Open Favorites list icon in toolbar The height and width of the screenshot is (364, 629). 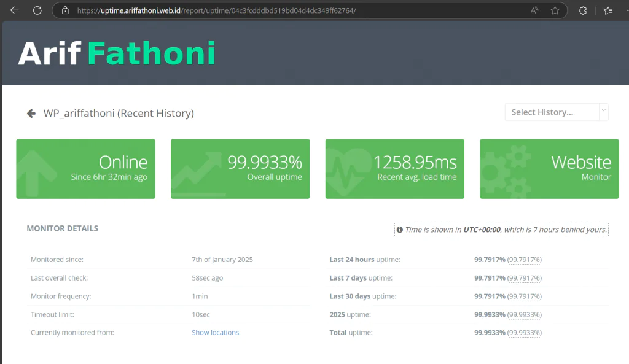[608, 10]
